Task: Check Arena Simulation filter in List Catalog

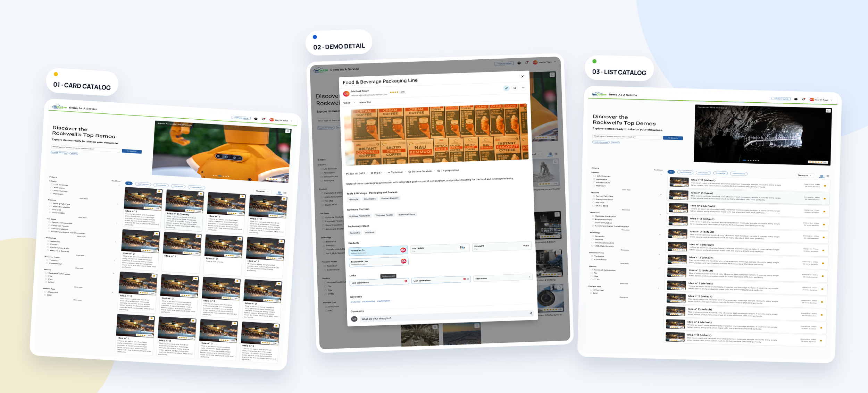Action: [593, 199]
